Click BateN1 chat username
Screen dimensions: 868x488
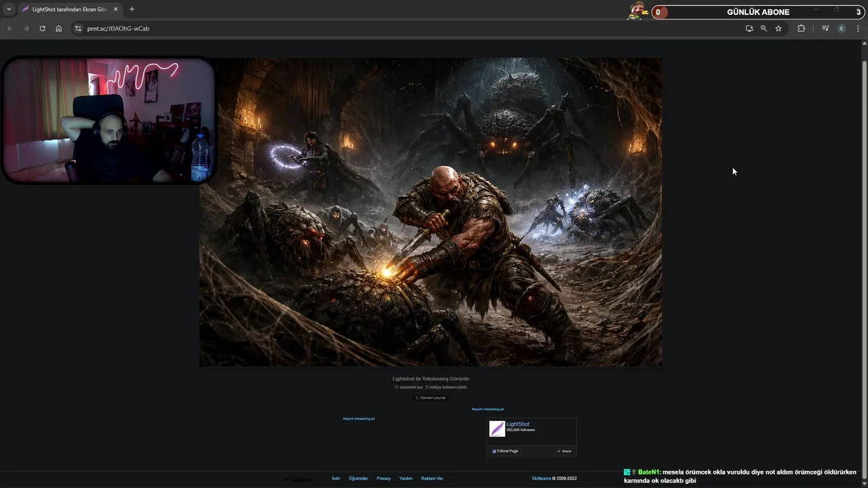[x=648, y=472]
